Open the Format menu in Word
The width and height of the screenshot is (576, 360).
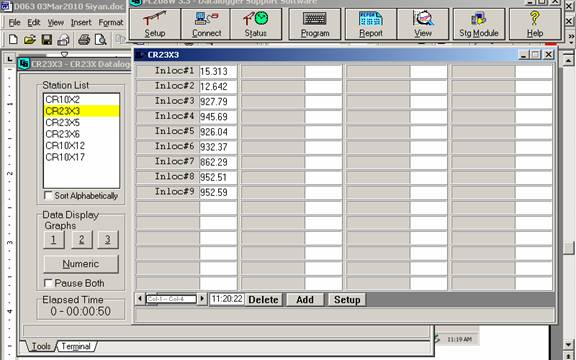[111, 23]
